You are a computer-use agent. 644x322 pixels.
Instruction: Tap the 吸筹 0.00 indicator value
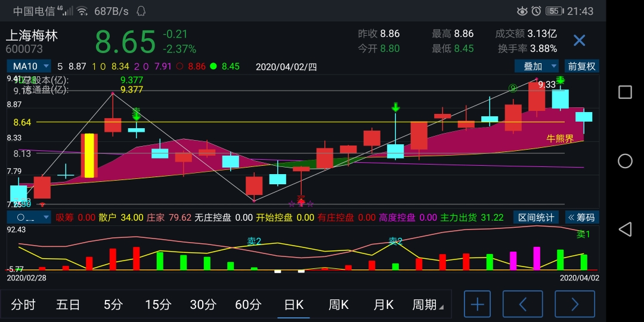pyautogui.click(x=76, y=217)
